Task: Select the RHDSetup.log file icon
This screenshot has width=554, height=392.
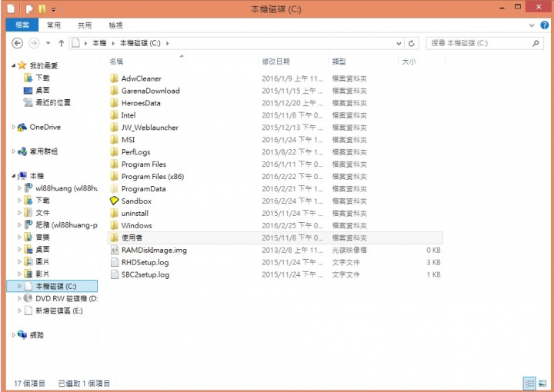Action: [x=114, y=262]
